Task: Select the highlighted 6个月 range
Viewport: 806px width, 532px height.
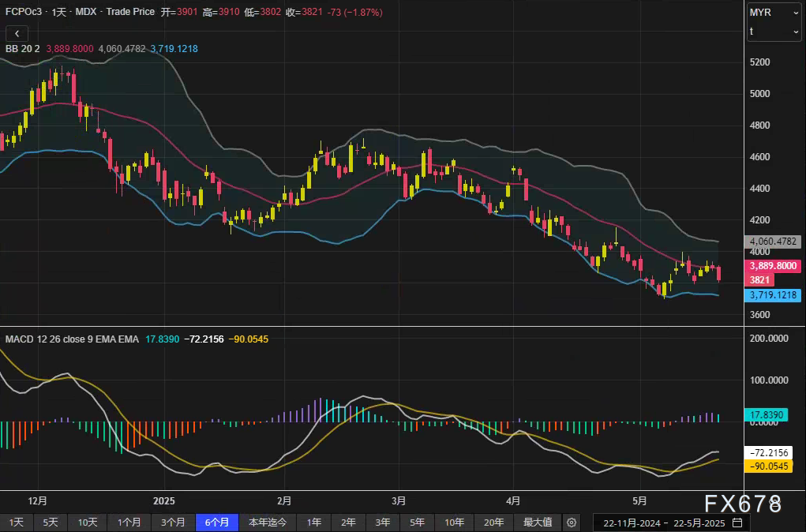Action: click(x=217, y=523)
